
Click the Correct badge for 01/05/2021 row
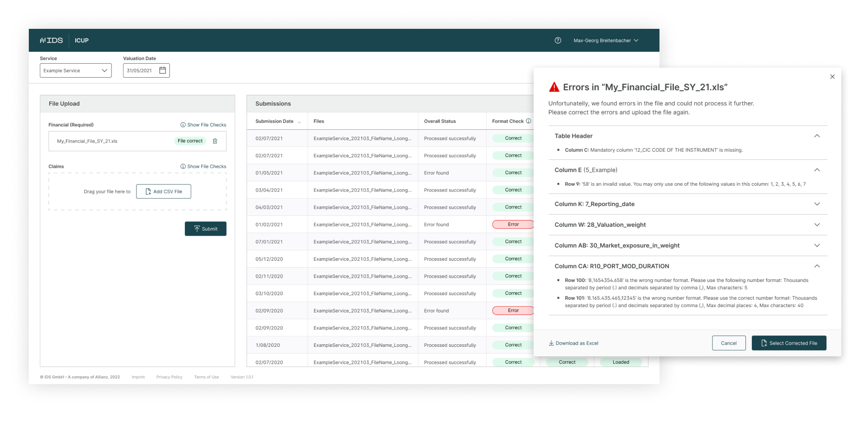click(513, 173)
